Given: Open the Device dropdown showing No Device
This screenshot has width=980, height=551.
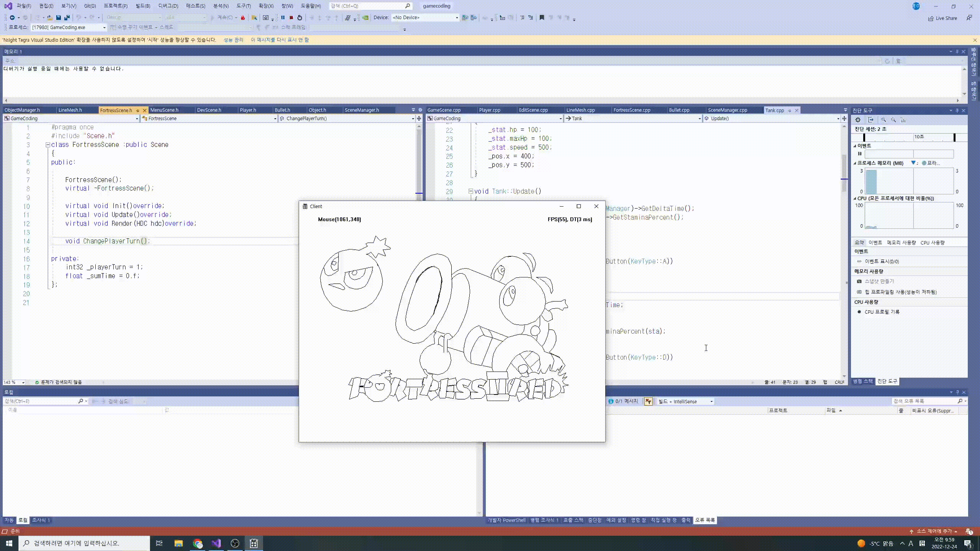Looking at the screenshot, I should coord(456,18).
